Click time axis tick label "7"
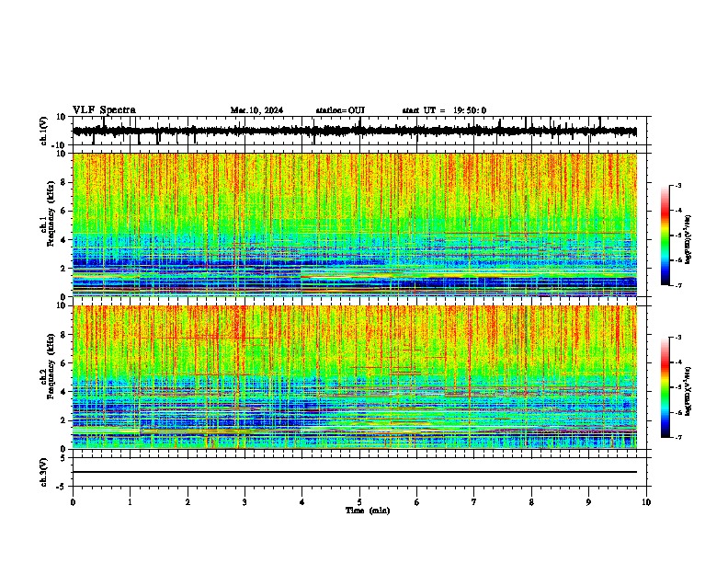The width and height of the screenshot is (728, 563). [474, 502]
